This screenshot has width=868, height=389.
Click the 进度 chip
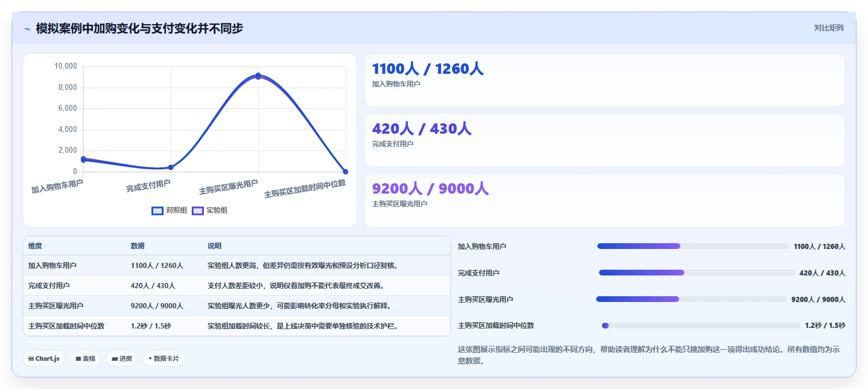[x=122, y=358]
